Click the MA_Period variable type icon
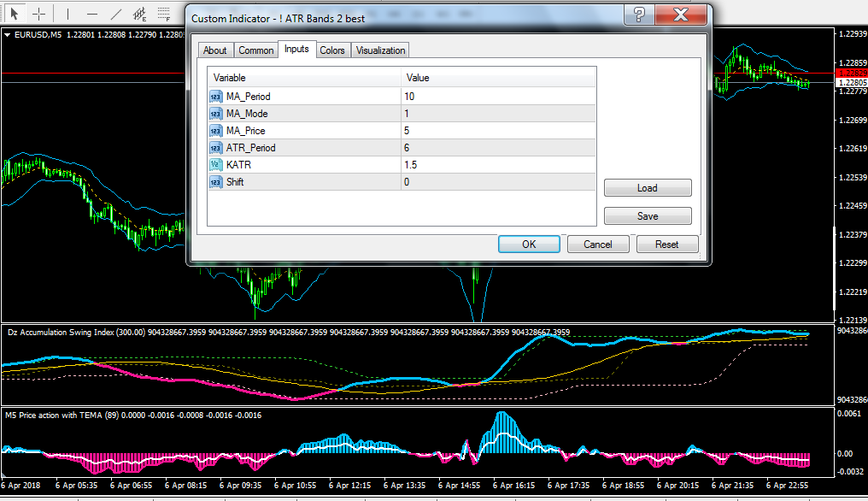This screenshot has height=501, width=868. coord(215,97)
